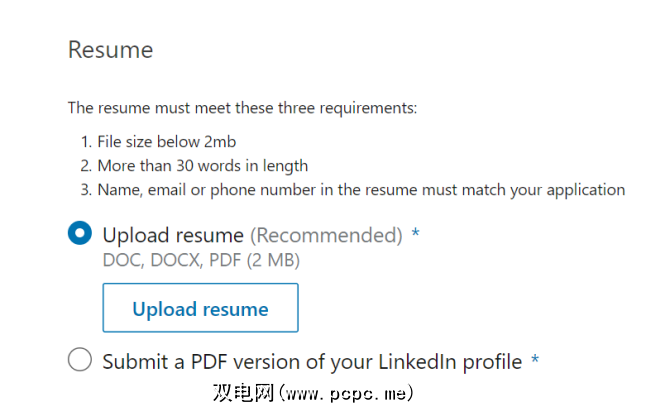Choose the Submit PDF LinkedIn profile radio button
Image resolution: width=670 pixels, height=416 pixels.
click(x=80, y=360)
